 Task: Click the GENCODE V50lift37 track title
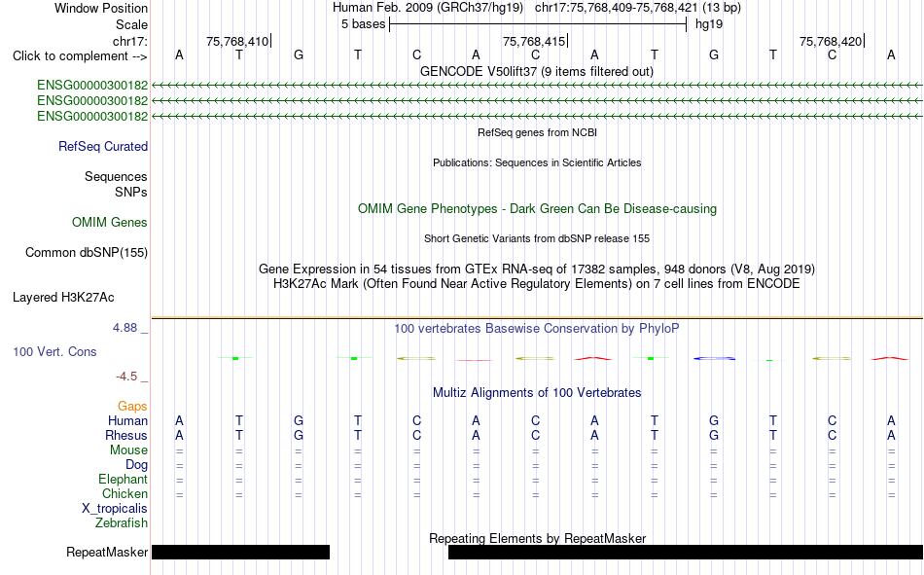537,71
